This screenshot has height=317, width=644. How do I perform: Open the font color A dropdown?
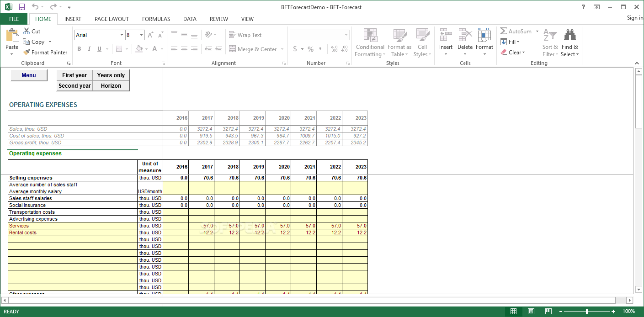[x=162, y=49]
